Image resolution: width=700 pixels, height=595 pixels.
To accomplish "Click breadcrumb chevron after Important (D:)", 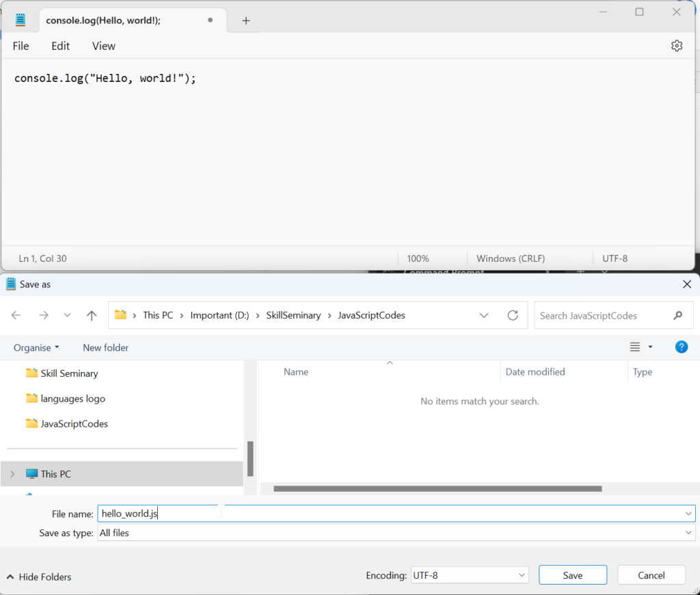I will tap(258, 315).
